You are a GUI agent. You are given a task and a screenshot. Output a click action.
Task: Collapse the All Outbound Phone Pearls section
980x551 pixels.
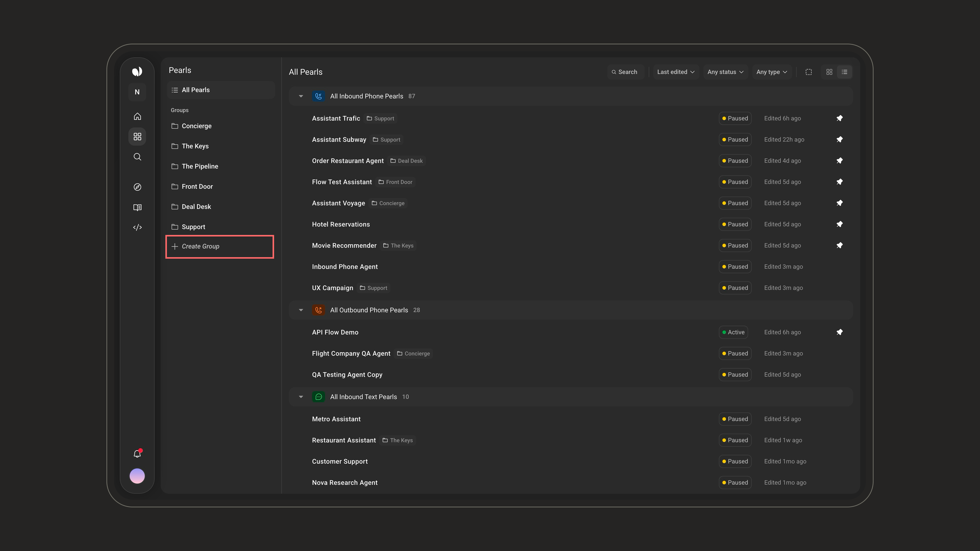click(x=301, y=310)
